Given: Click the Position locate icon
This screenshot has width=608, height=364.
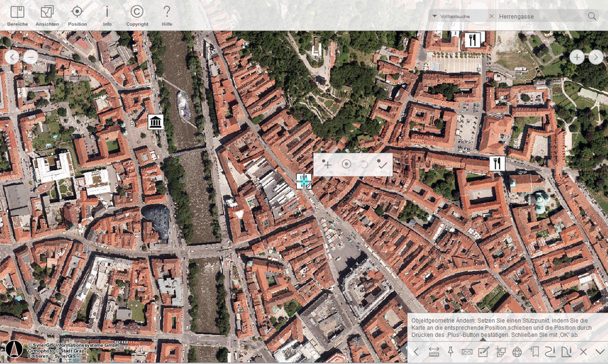Looking at the screenshot, I should [x=77, y=15].
